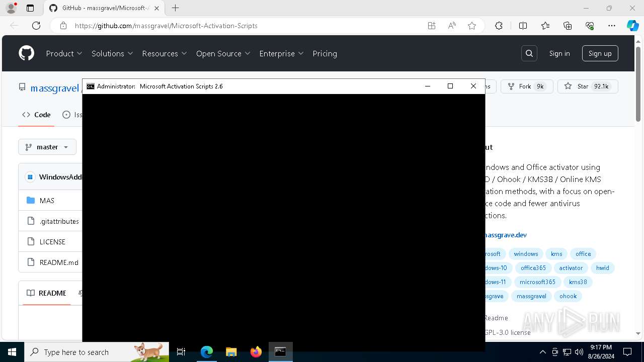Click the browser Back arrow
644x362 pixels.
(14, 26)
